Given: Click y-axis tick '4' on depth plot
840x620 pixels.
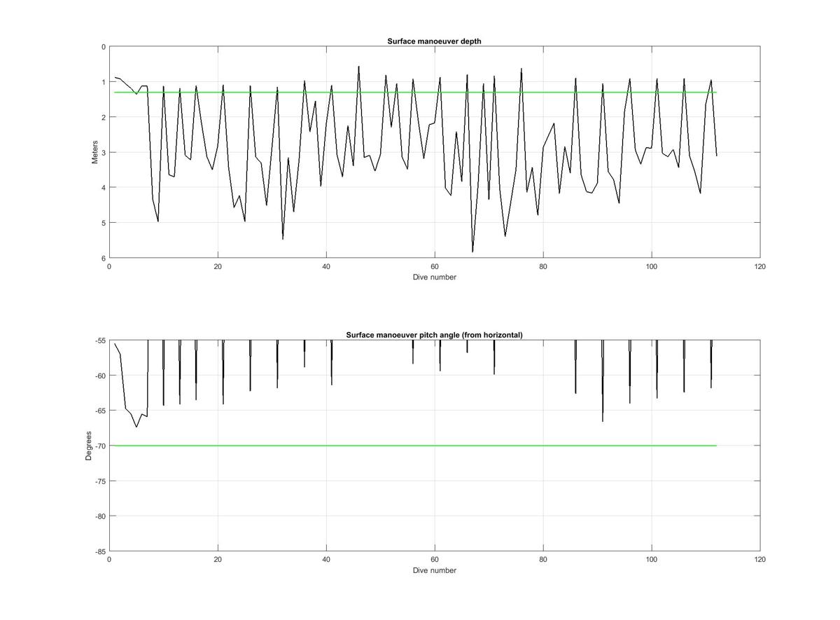Looking at the screenshot, I should point(104,188).
